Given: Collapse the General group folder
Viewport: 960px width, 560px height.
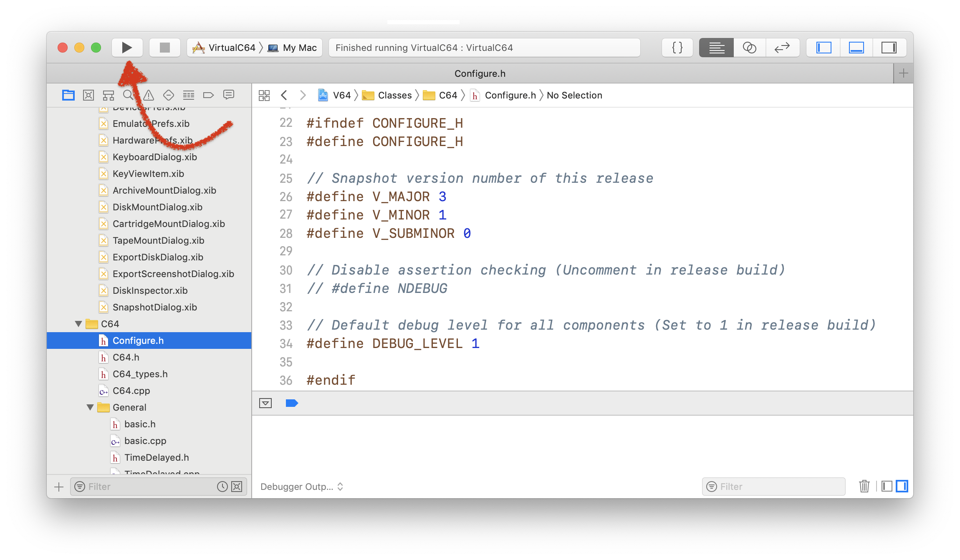Looking at the screenshot, I should pyautogui.click(x=90, y=407).
